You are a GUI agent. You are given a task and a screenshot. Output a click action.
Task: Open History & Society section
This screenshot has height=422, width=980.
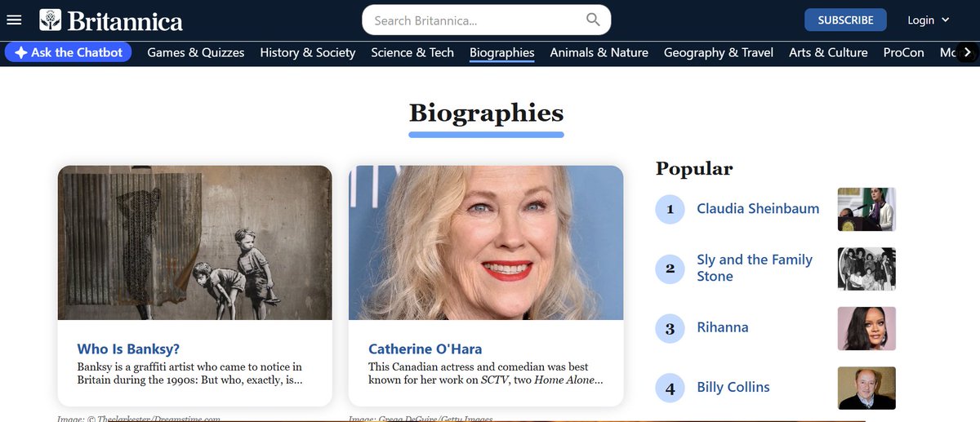coord(308,52)
